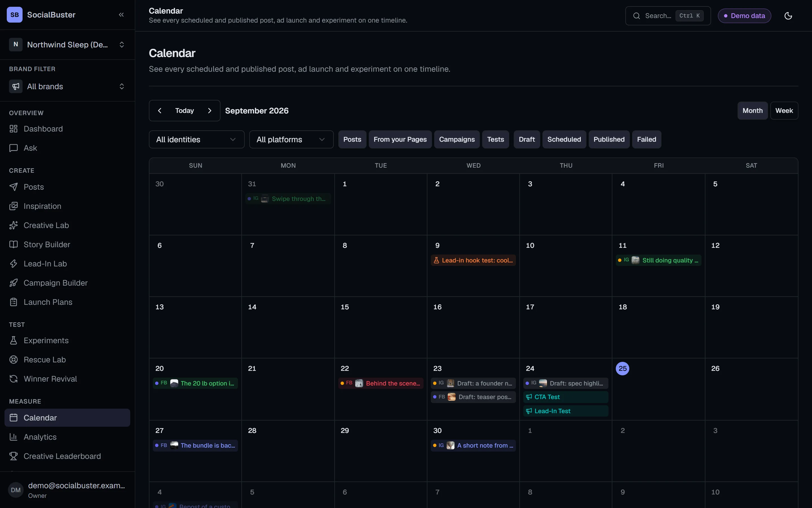812x508 pixels.
Task: Open the All platforms dropdown
Action: [291, 139]
